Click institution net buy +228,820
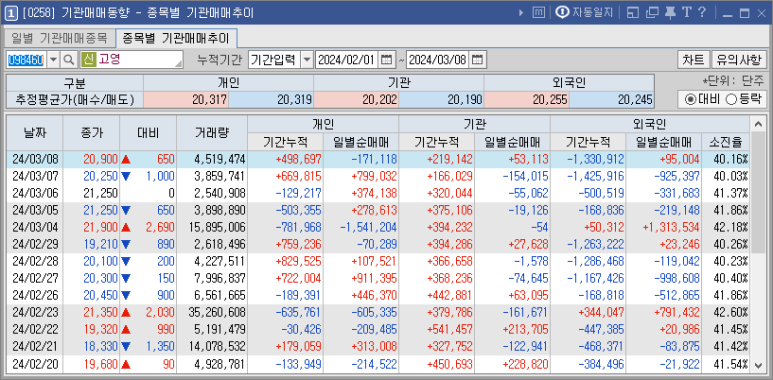Image resolution: width=773 pixels, height=380 pixels. [512, 365]
